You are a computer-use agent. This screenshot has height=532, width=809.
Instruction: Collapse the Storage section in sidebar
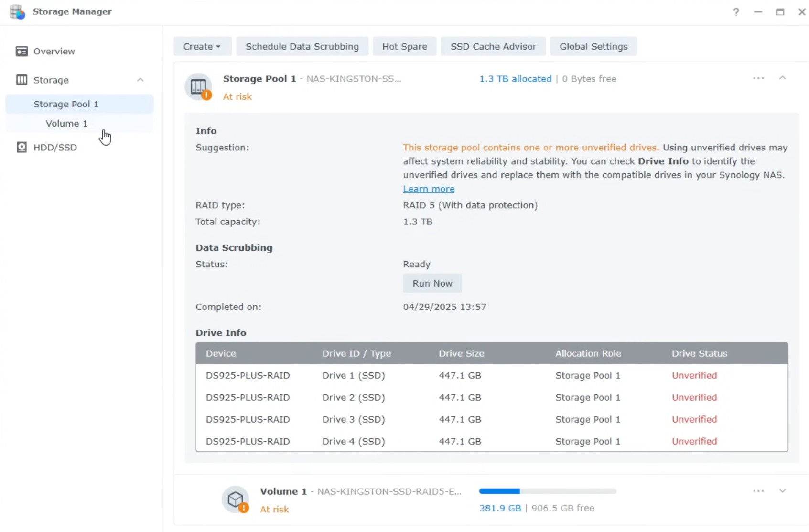pyautogui.click(x=140, y=80)
